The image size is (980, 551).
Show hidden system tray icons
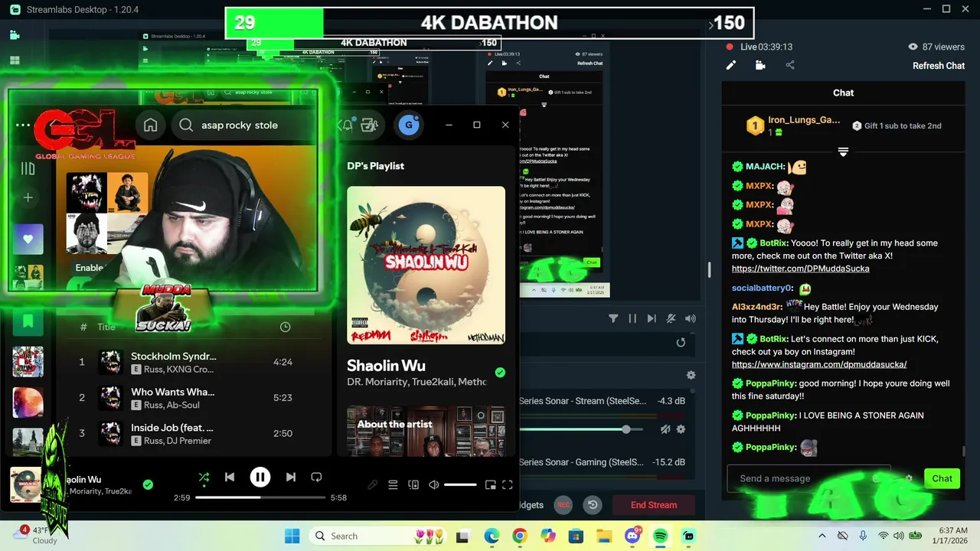point(822,536)
